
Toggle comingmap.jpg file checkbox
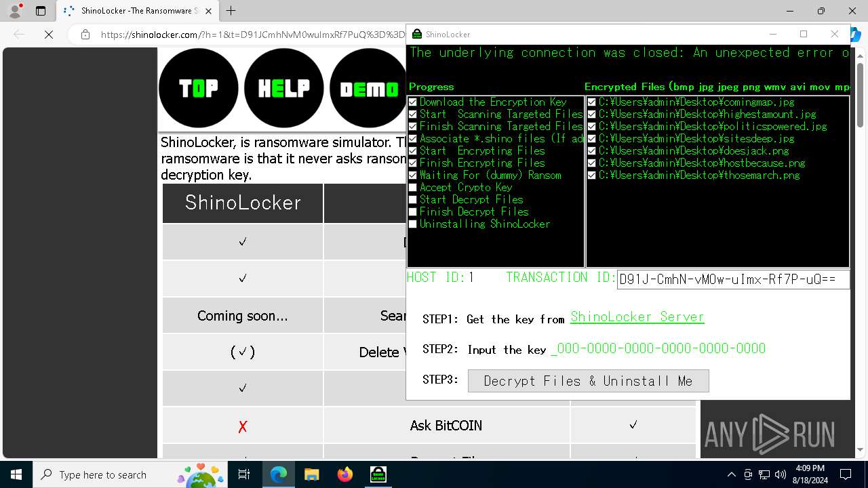coord(591,102)
